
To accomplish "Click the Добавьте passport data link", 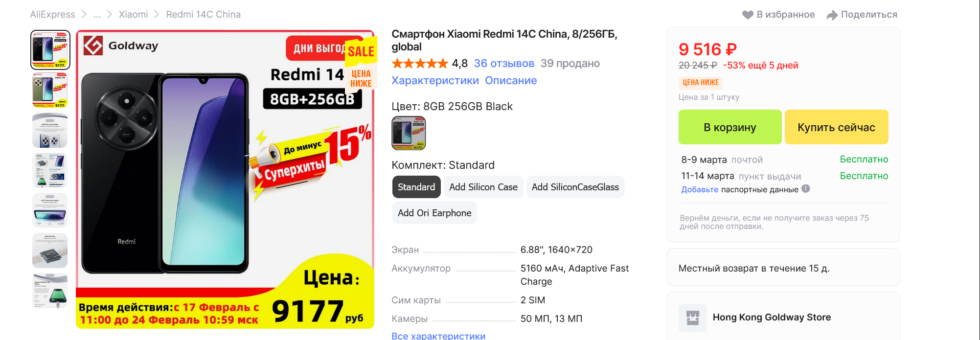I will pos(700,189).
